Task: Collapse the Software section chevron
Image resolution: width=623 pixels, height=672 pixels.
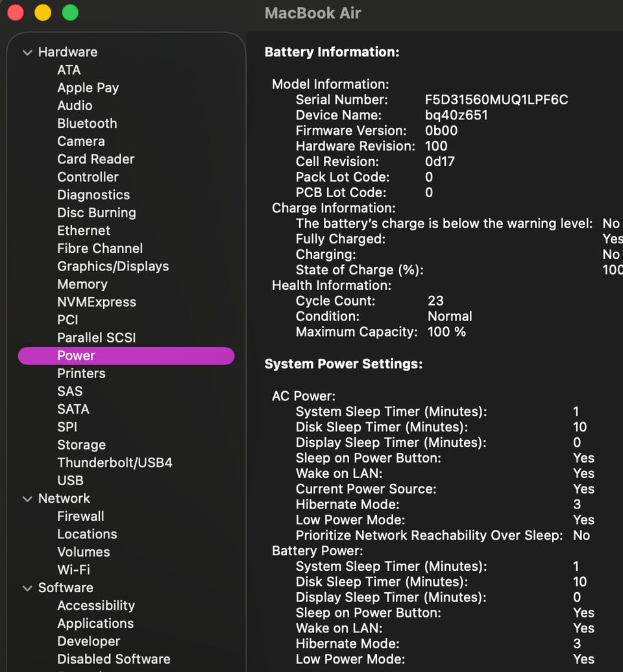Action: pyautogui.click(x=27, y=588)
